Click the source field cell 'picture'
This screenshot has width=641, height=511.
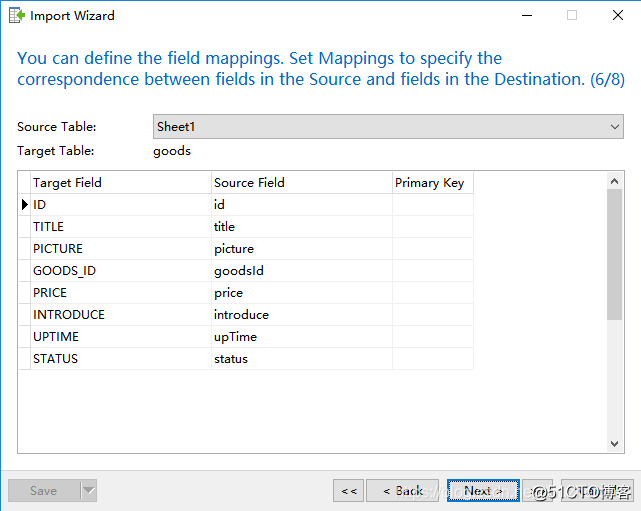(302, 249)
